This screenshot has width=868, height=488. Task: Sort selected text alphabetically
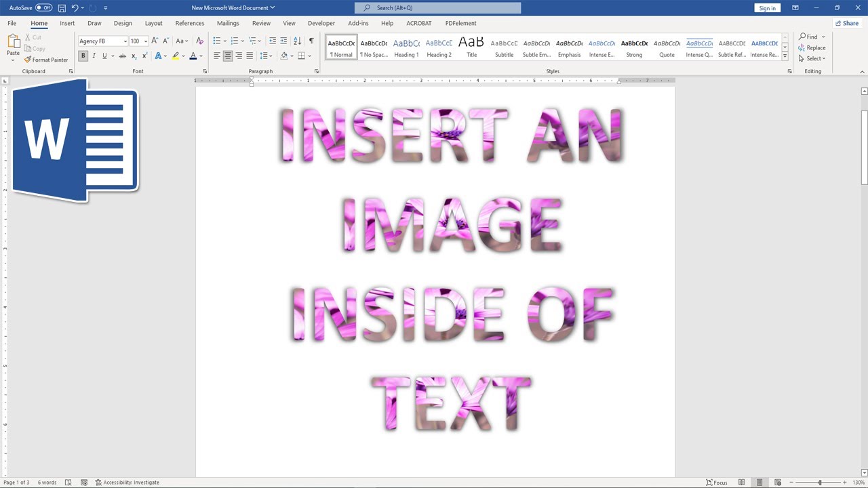(x=298, y=41)
